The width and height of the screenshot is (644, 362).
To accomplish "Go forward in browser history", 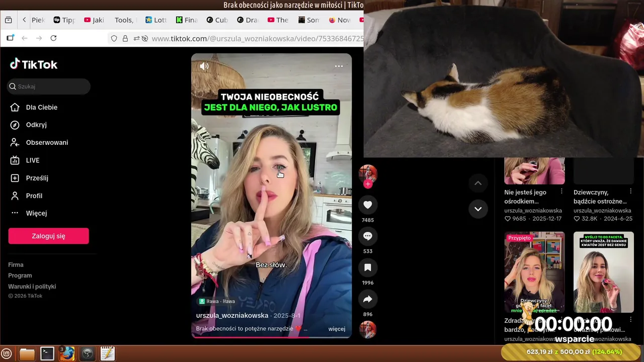I will 39,38.
